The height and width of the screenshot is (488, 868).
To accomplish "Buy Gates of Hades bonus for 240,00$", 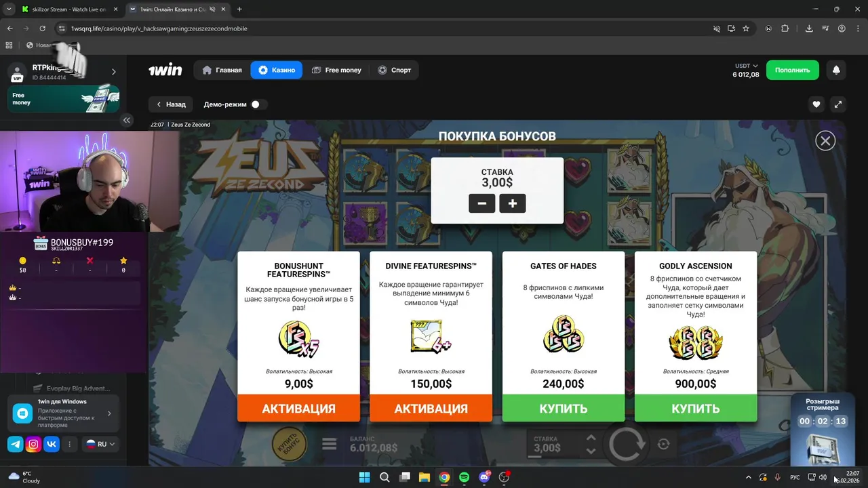I will tap(564, 409).
